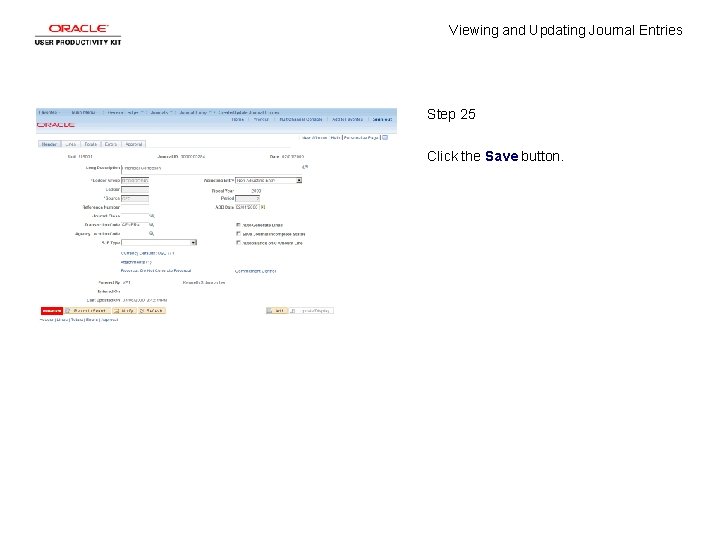The image size is (720, 540).
Task: Click the lookup magnifier icon above SJE Type
Action: point(151,234)
